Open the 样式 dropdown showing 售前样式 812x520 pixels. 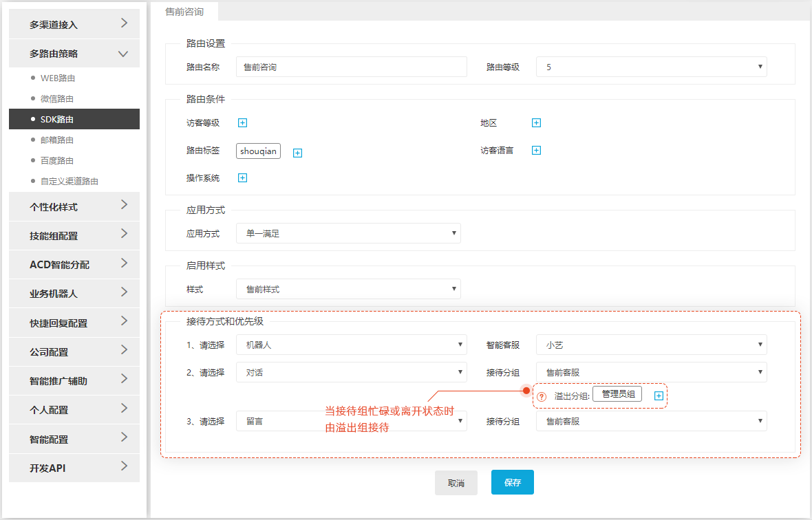click(x=348, y=290)
